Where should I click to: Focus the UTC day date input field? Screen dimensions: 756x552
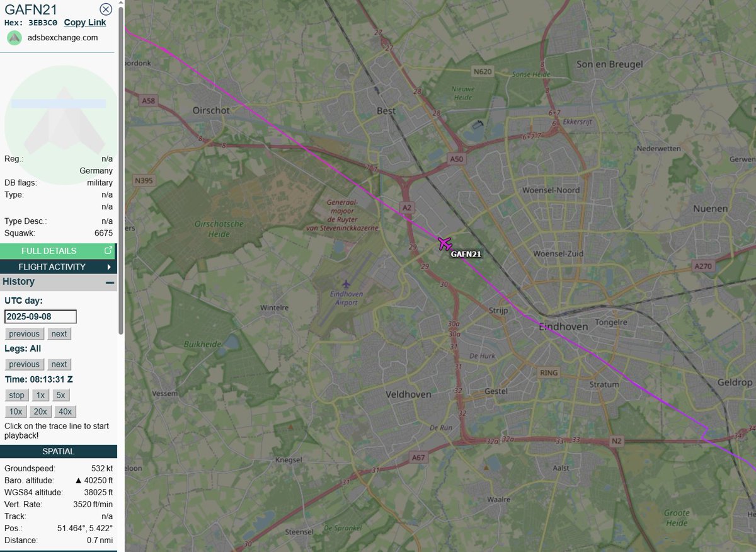(x=40, y=316)
